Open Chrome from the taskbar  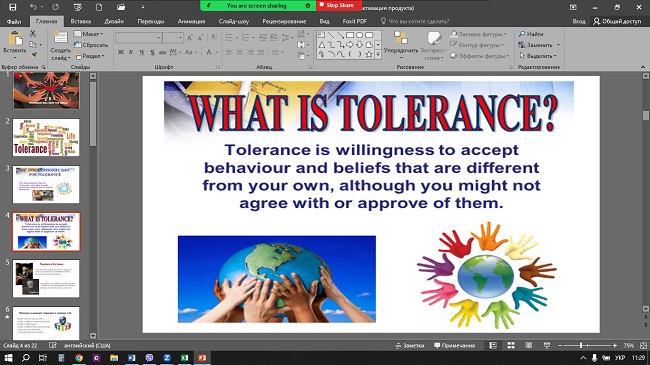79,358
